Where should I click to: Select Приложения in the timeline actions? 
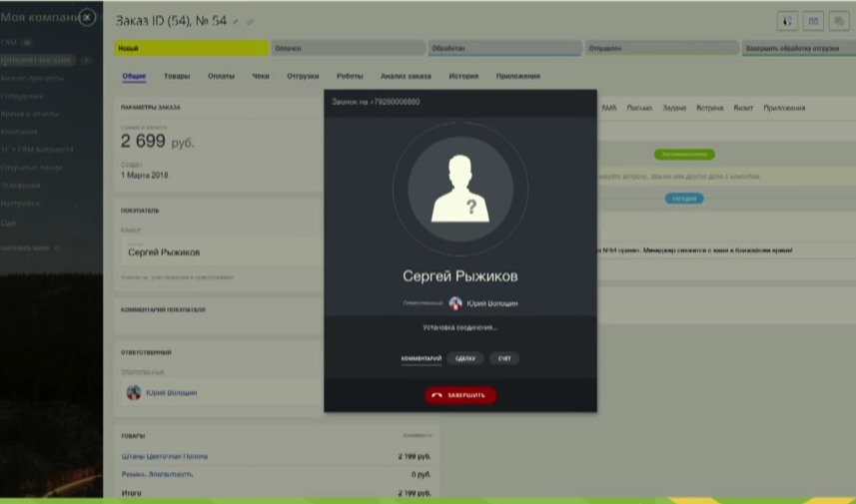[784, 108]
